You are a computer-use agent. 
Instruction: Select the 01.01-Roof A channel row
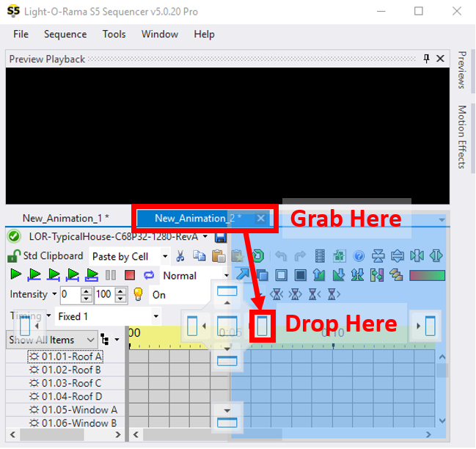[71, 357]
